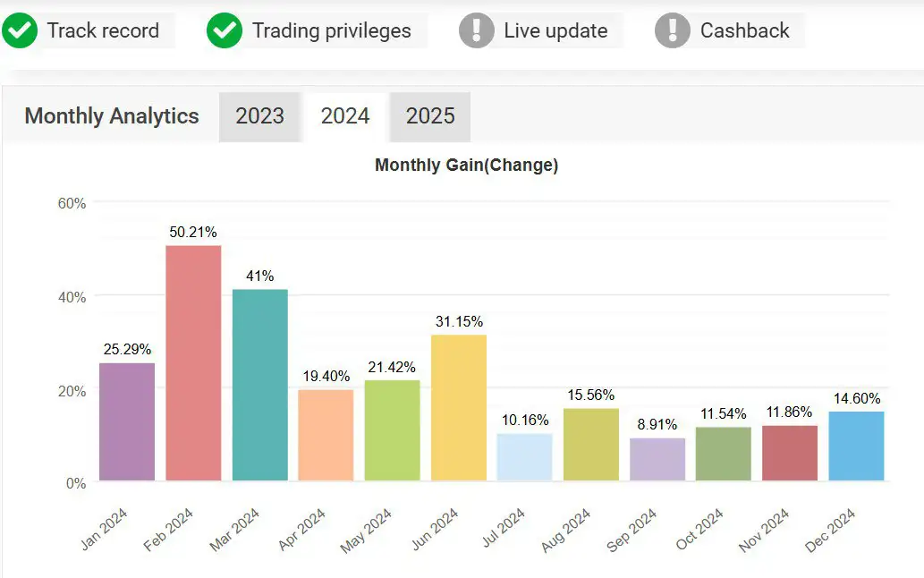Click the purple Jan 2024 bar

(x=127, y=421)
